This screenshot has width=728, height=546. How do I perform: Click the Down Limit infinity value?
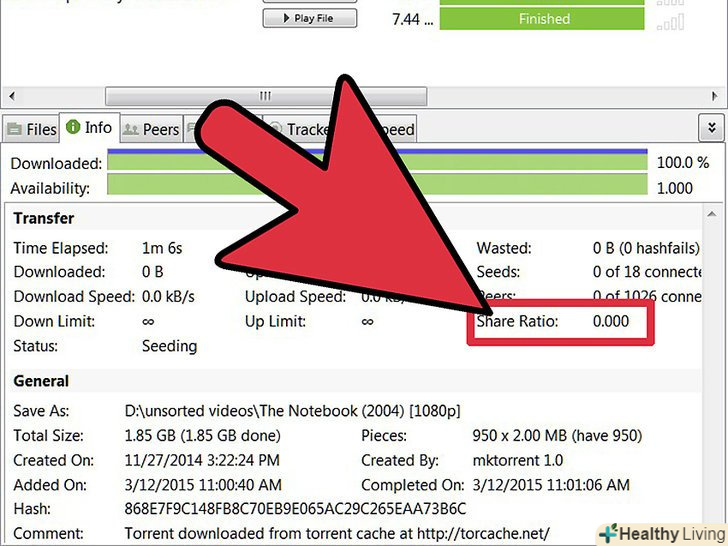pyautogui.click(x=148, y=321)
